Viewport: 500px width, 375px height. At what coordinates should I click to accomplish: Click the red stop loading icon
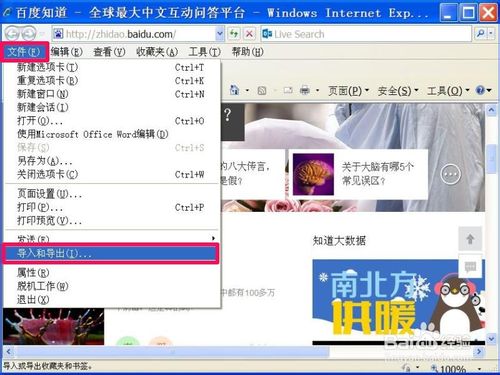pyautogui.click(x=249, y=34)
